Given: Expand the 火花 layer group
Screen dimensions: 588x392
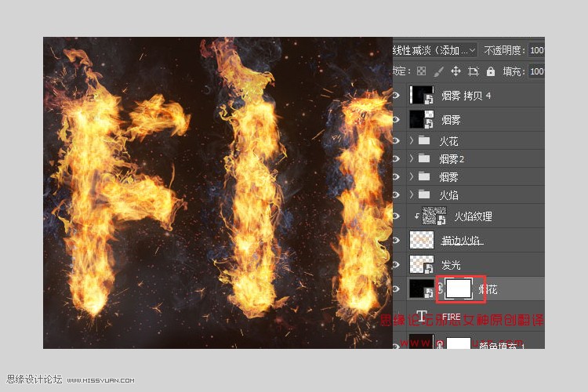Looking at the screenshot, I should click(x=412, y=140).
